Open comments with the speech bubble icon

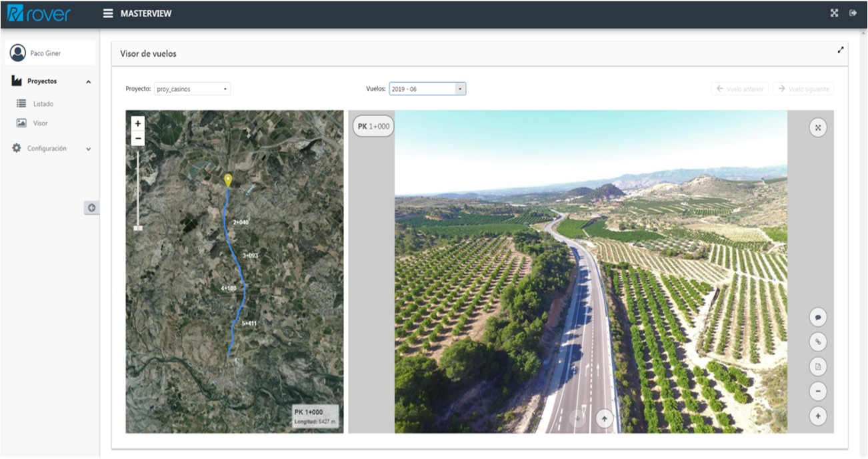tap(818, 317)
